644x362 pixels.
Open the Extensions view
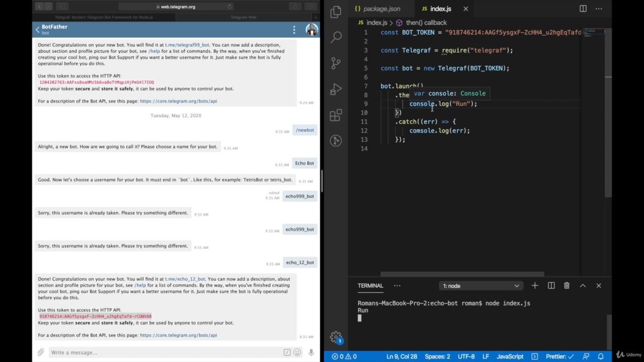point(336,116)
